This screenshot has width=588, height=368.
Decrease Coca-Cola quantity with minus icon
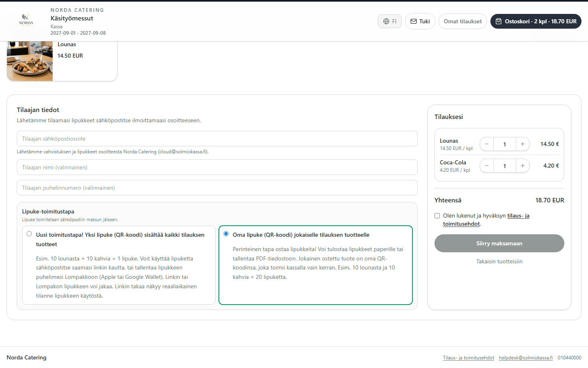(487, 166)
